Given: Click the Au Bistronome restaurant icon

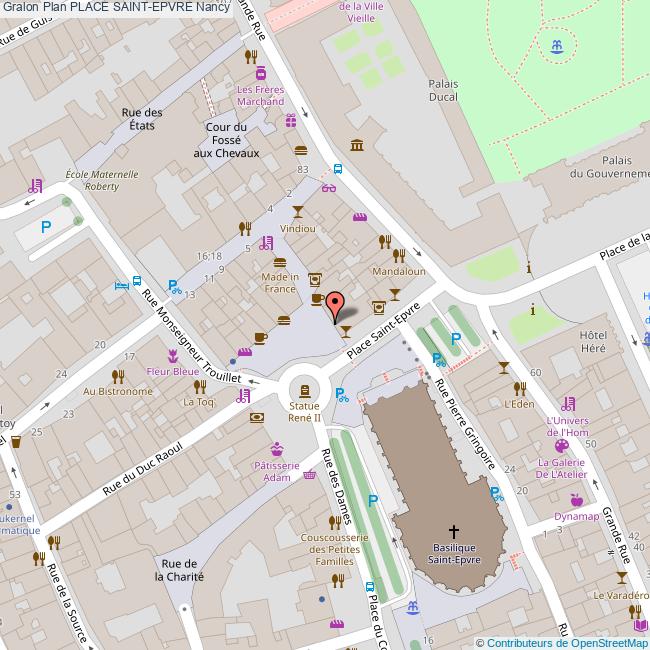Looking at the screenshot, I should [117, 376].
